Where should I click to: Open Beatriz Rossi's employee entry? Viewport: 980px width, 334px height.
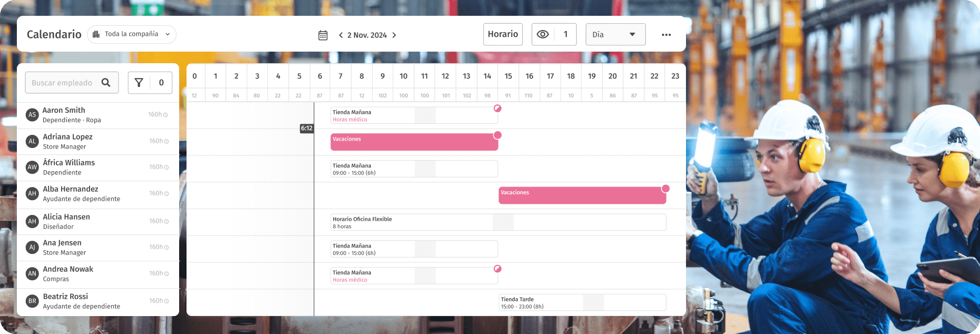pyautogui.click(x=81, y=301)
